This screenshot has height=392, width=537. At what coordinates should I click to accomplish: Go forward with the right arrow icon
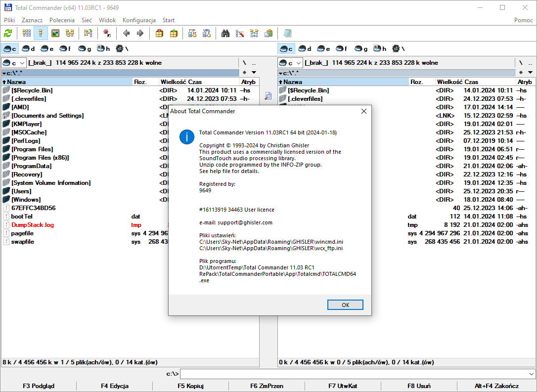point(140,33)
